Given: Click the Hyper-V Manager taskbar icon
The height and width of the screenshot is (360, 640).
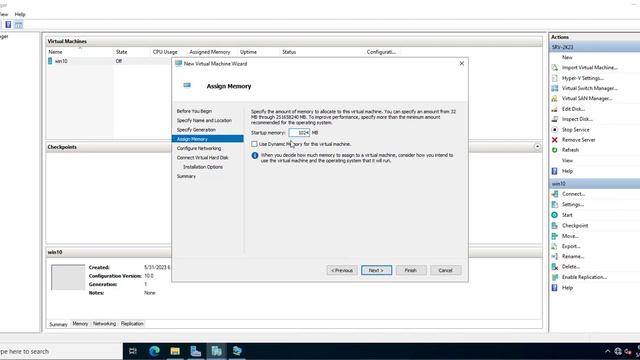Looking at the screenshot, I should click(216, 351).
